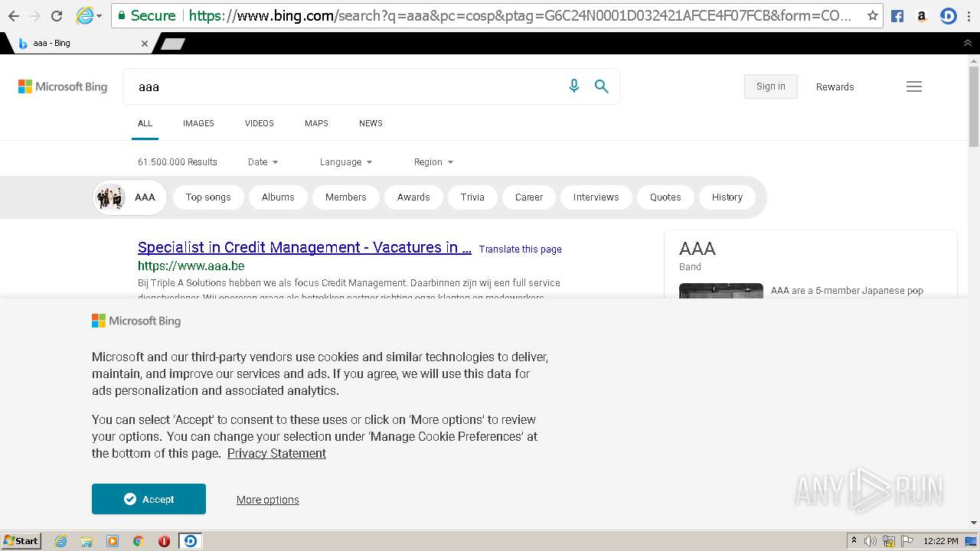The image size is (980, 551).
Task: Submit search with magnifier icon
Action: point(602,86)
